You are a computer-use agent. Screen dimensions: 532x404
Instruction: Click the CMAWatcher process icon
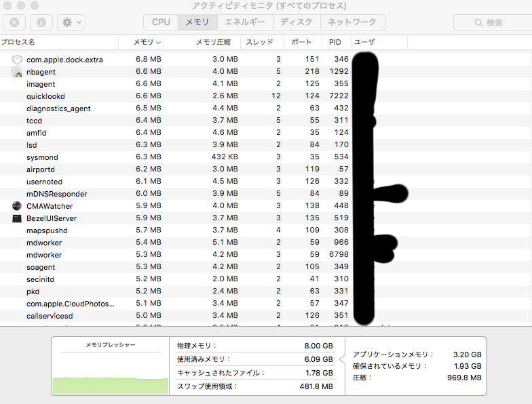(17, 206)
